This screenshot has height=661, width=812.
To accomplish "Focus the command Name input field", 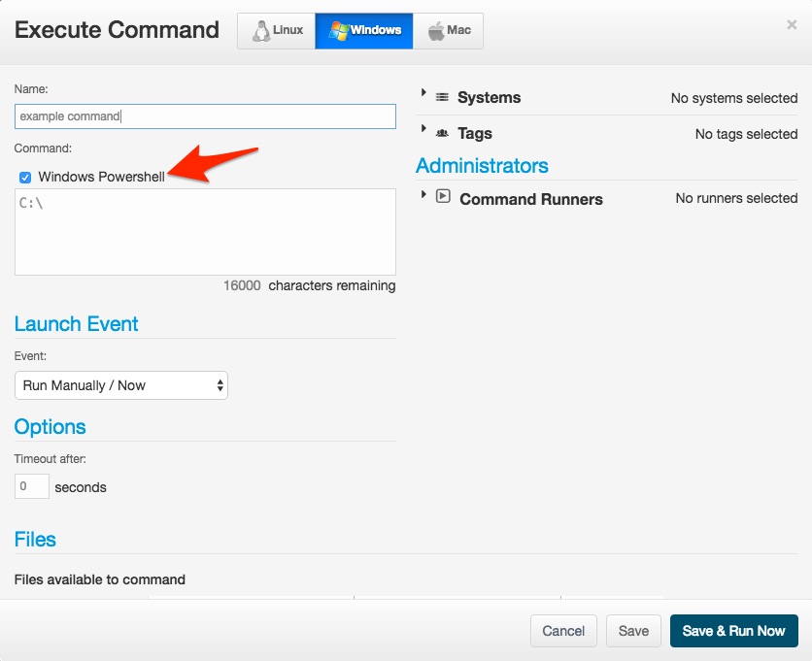I will (x=205, y=116).
